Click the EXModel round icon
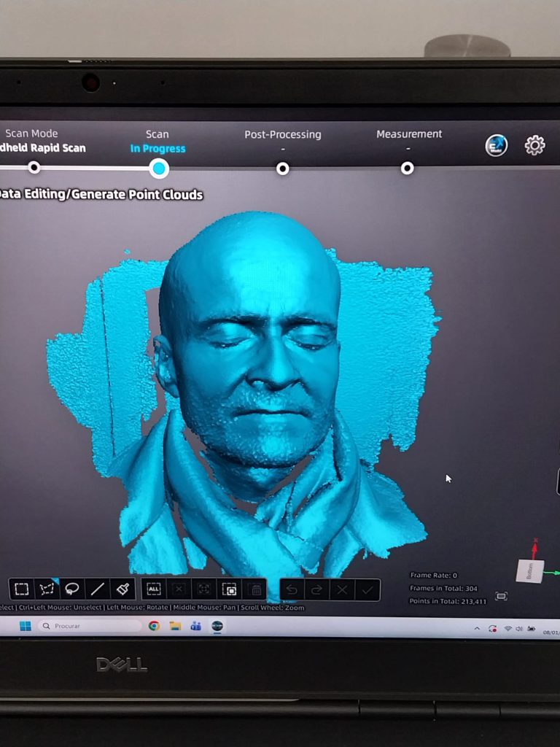Viewport: 560px width, 747px height. (x=497, y=145)
